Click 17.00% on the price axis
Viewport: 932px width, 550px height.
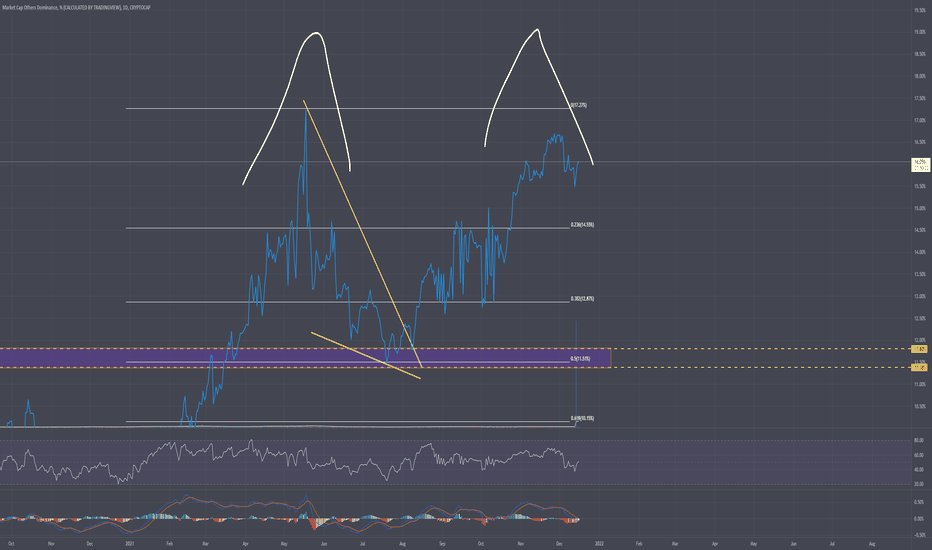click(x=920, y=120)
